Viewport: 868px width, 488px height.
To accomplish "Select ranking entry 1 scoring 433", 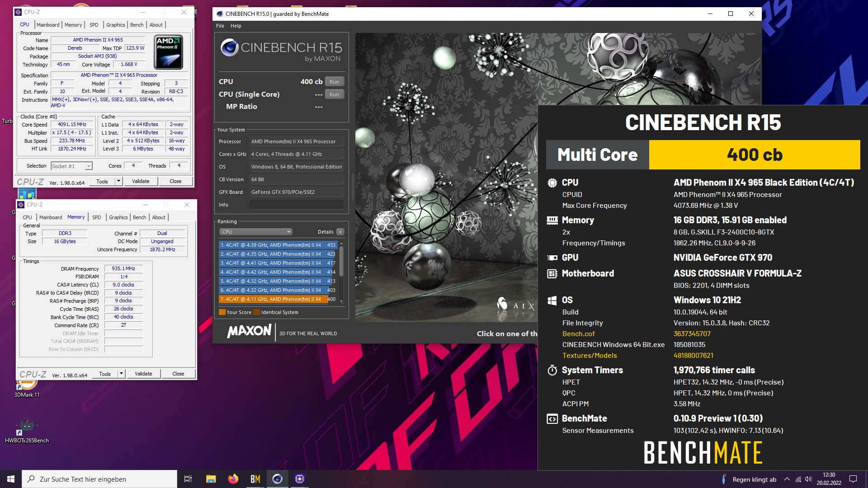I will click(278, 245).
